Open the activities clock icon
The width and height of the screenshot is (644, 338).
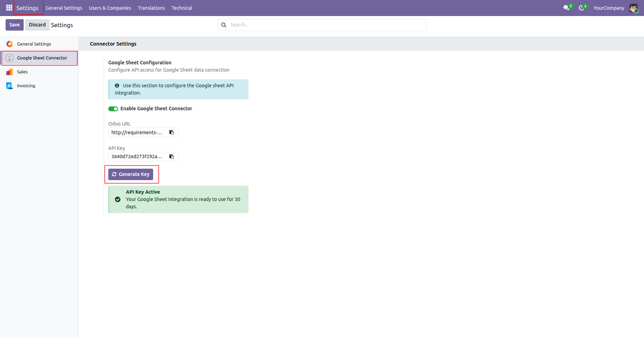(x=581, y=8)
